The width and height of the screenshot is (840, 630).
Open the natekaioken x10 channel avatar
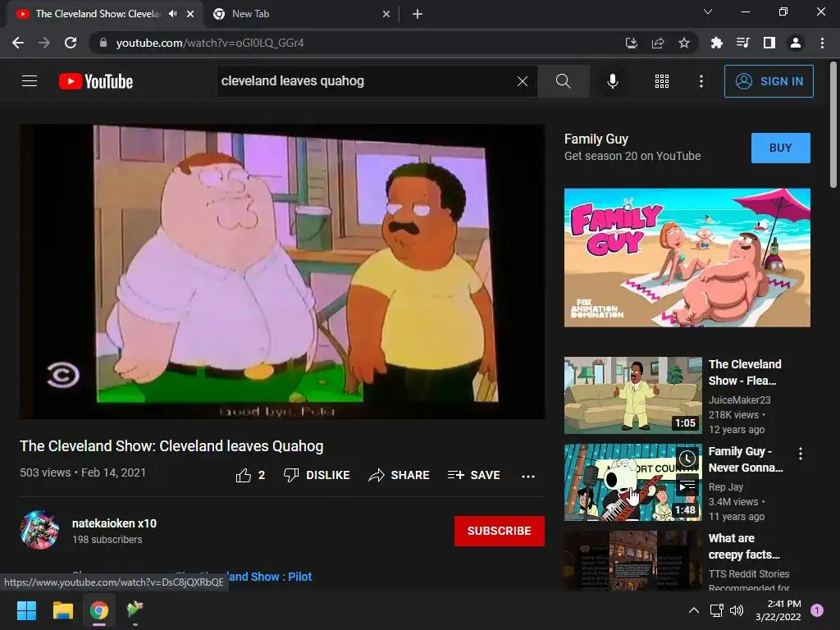point(39,531)
